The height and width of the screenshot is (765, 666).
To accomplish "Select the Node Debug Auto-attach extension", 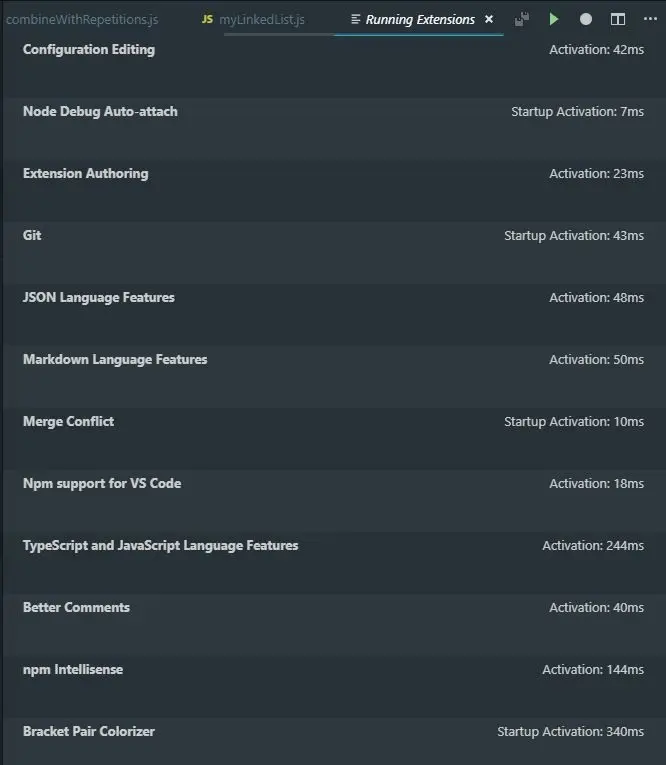I will 334,129.
